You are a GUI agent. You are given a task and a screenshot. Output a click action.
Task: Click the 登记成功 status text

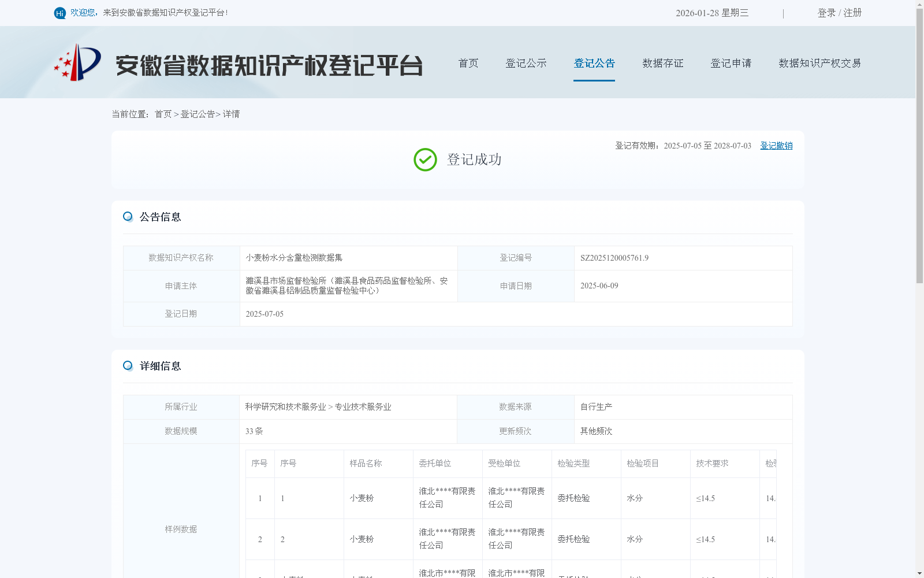tap(474, 160)
